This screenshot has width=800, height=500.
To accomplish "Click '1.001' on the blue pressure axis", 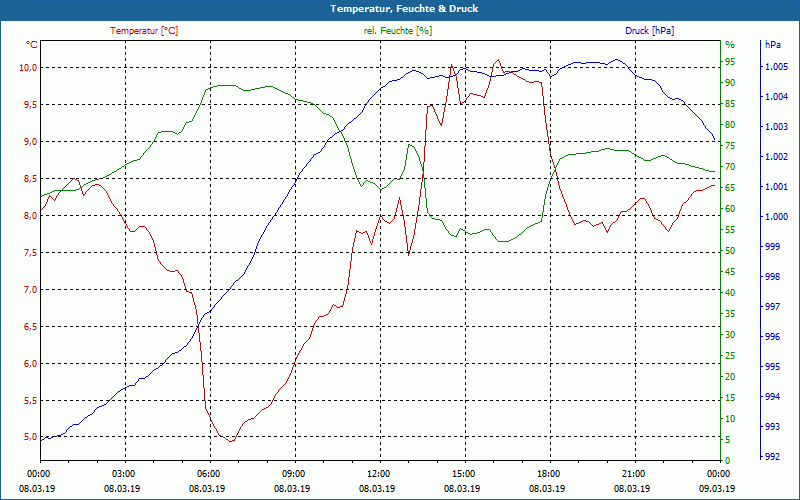I will pyautogui.click(x=777, y=187).
